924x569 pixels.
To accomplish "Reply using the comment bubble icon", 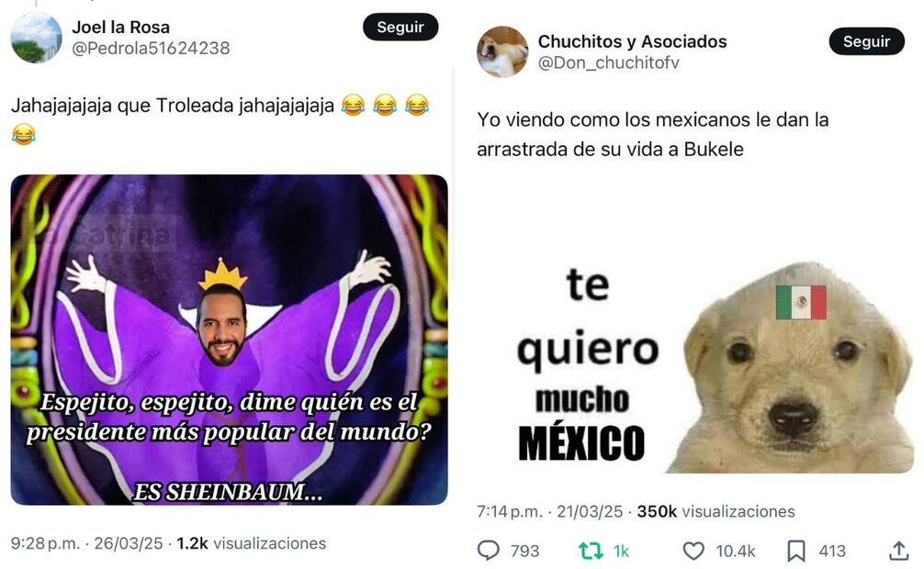I will click(x=488, y=551).
